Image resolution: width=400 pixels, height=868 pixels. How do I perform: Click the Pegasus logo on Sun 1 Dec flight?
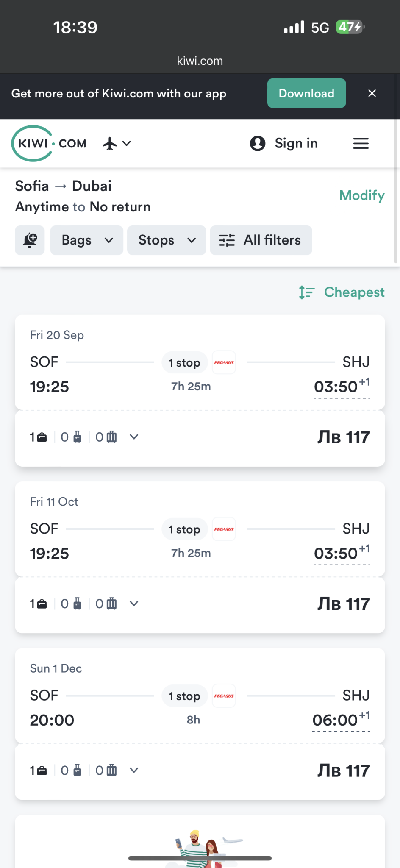click(224, 696)
